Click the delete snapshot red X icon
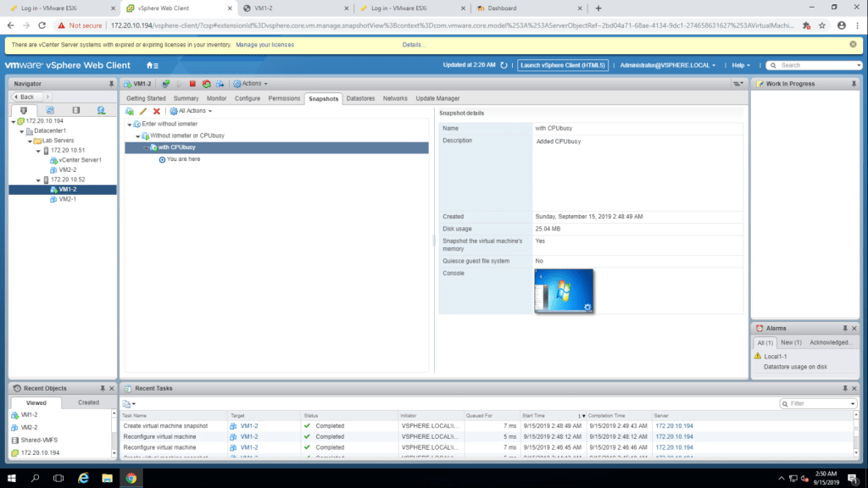The height and width of the screenshot is (488, 868). point(156,111)
